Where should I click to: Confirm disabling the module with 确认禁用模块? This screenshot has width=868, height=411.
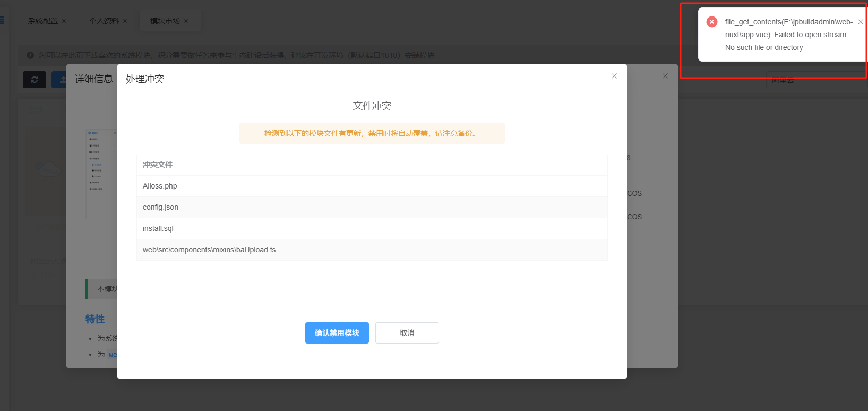(x=337, y=333)
